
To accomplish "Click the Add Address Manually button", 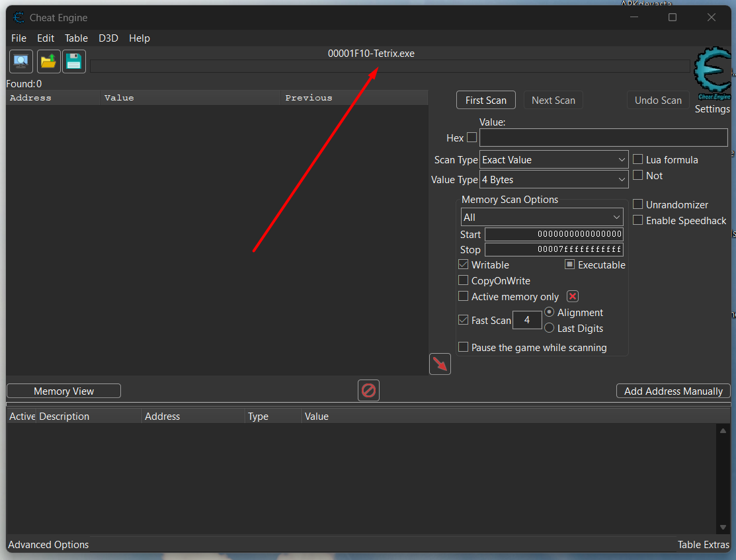I will (x=673, y=391).
